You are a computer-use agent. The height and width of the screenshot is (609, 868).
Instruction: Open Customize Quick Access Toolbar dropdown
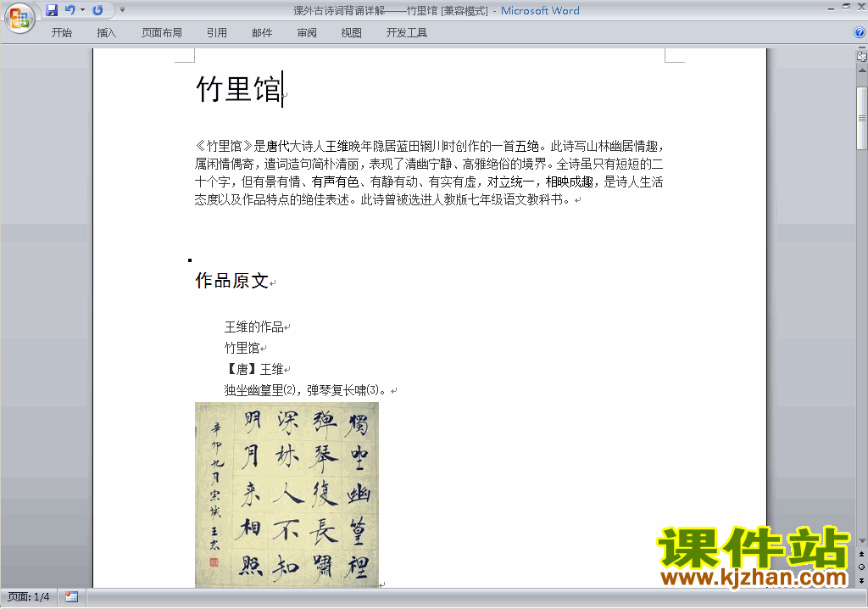[x=122, y=10]
